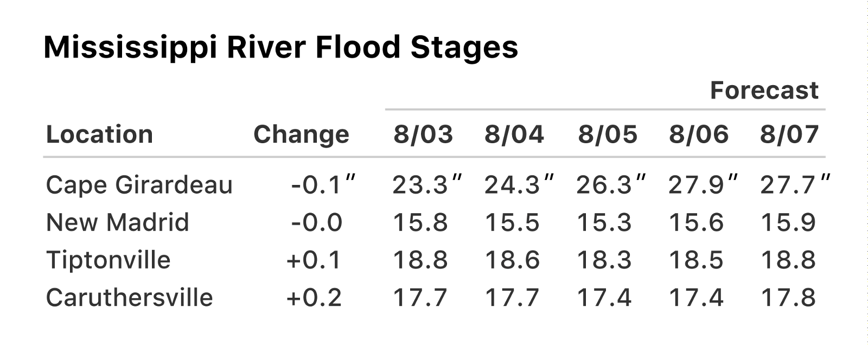Select the 8/06 date column header
868x346 pixels.
[x=699, y=134]
